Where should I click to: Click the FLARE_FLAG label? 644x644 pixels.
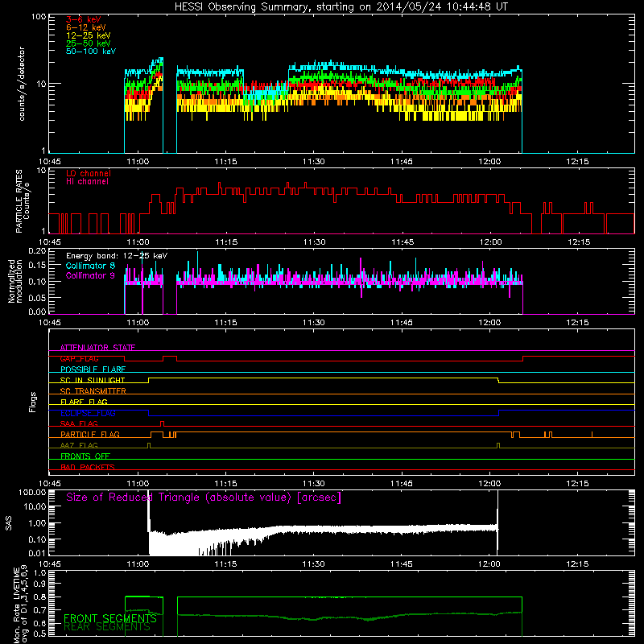point(84,402)
